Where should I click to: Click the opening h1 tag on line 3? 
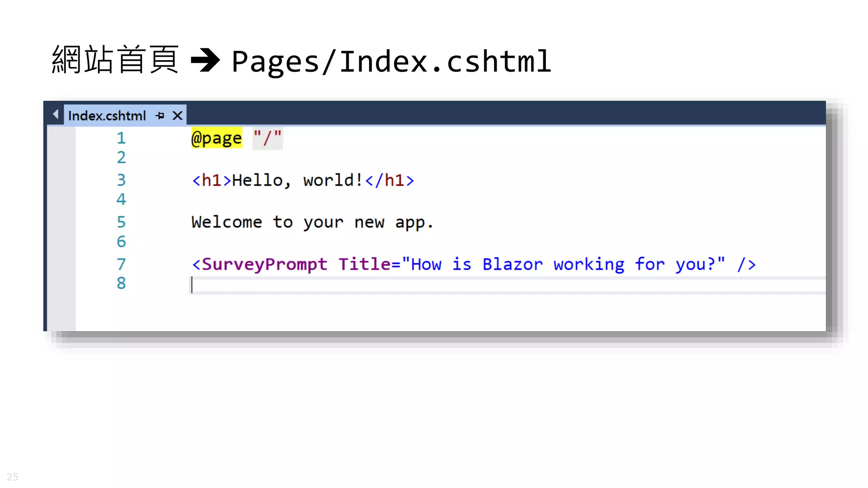211,180
